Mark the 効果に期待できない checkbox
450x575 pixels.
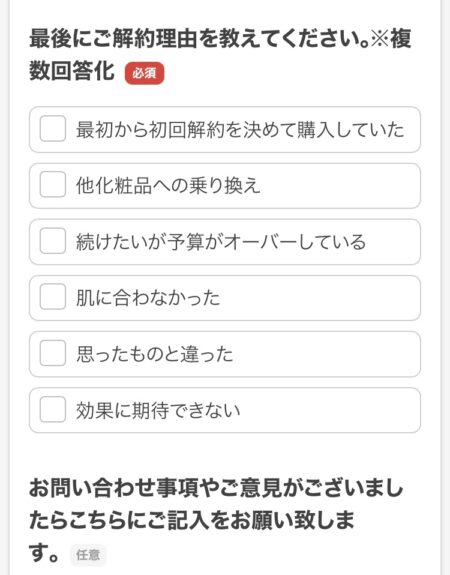tap(53, 409)
